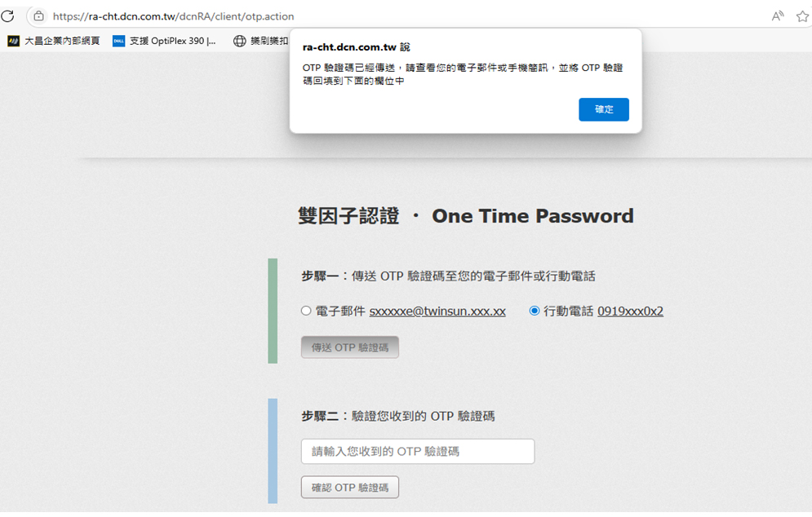
Task: Open the 樂刷樂扣 globe bookmark
Action: pyautogui.click(x=261, y=41)
